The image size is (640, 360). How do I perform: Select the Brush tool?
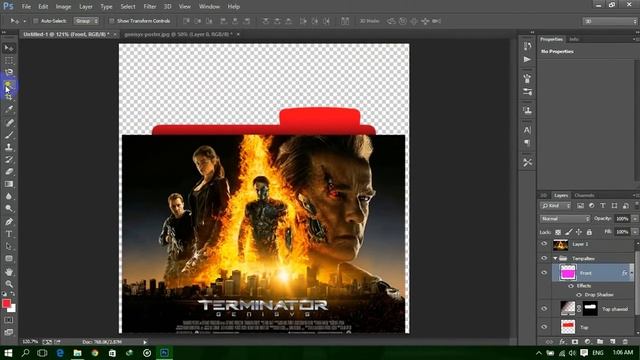[9, 135]
